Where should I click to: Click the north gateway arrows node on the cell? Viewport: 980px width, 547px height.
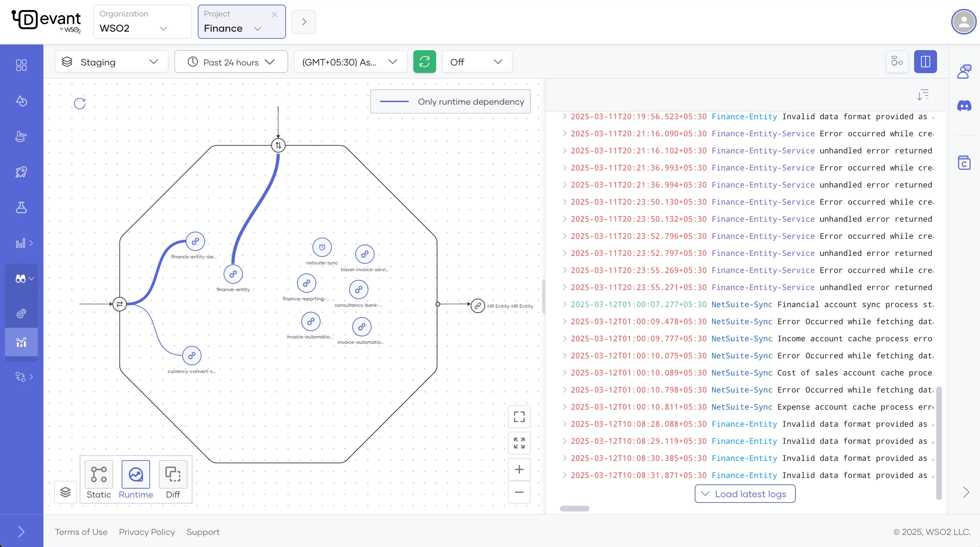point(278,145)
